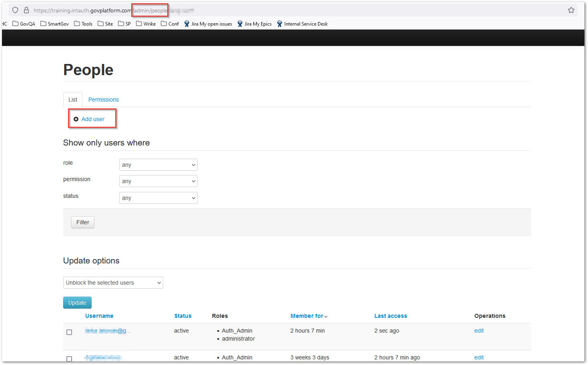Tick the checkbox for the Auth_Admin administrator user
This screenshot has height=365, width=588.
[x=69, y=332]
